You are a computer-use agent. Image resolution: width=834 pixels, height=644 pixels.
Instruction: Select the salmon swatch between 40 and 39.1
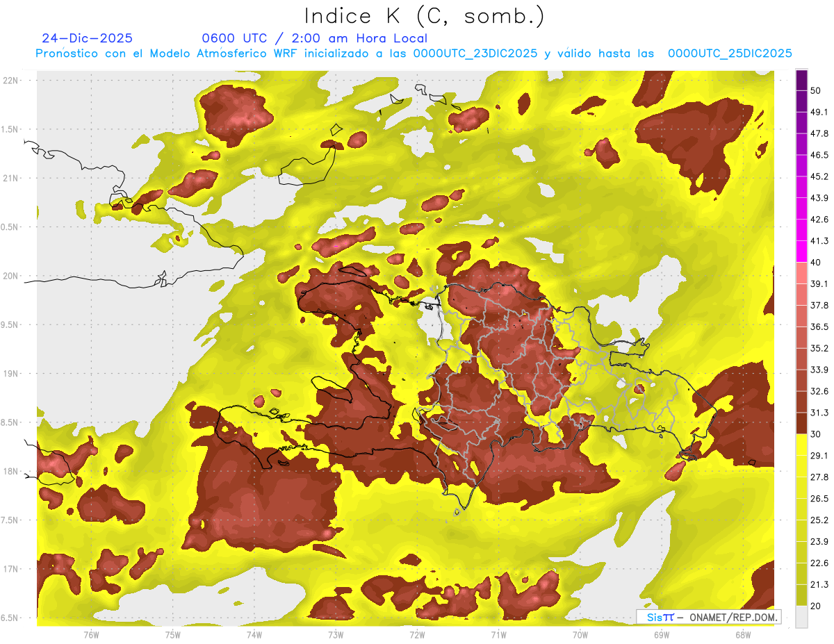coord(801,273)
